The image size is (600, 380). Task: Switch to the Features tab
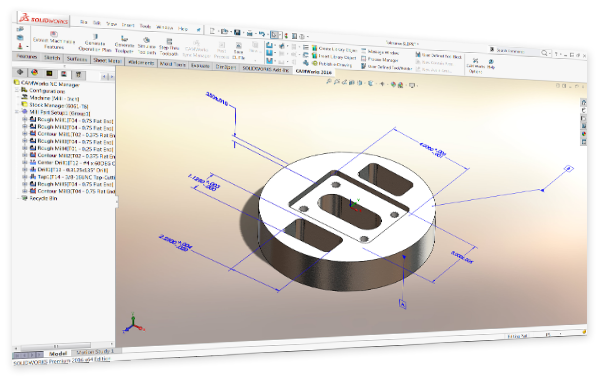tap(26, 56)
